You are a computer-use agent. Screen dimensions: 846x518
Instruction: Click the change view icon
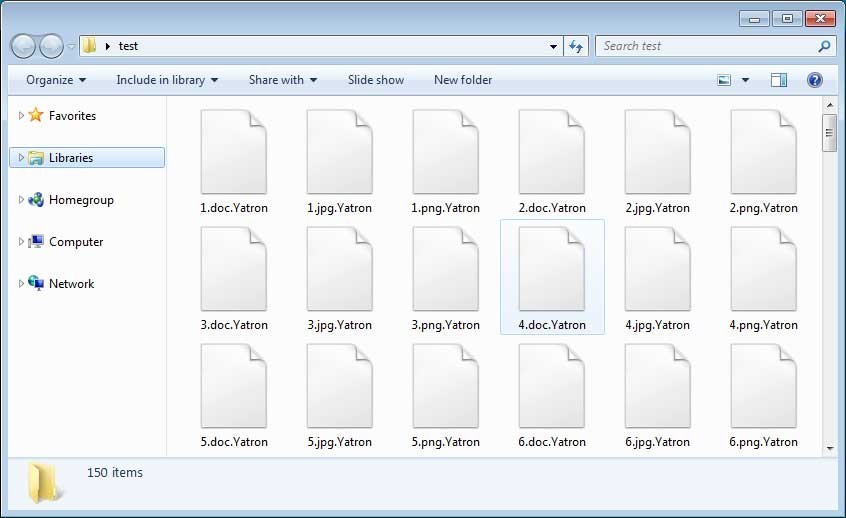pos(725,80)
